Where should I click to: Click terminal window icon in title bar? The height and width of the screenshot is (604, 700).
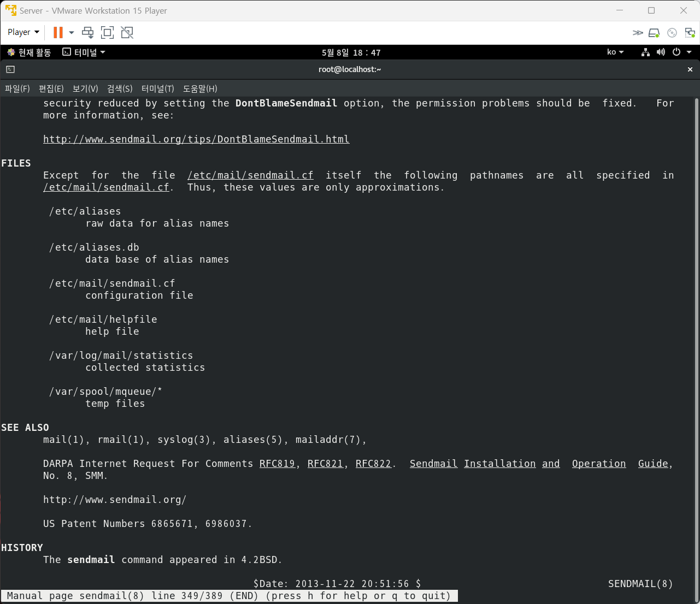(x=10, y=69)
